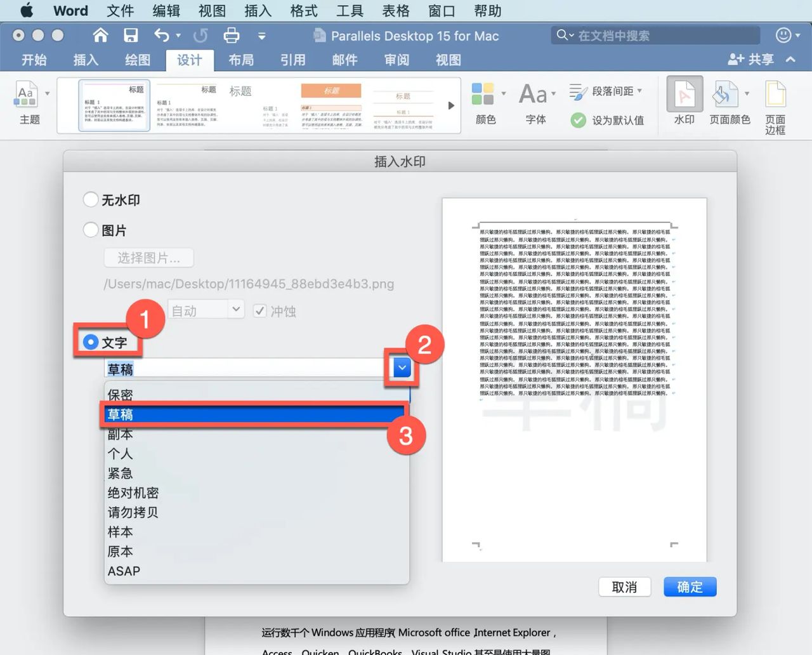Screen dimensions: 812x655
Task: Click 设为默认值 to set as default
Action: click(x=608, y=120)
